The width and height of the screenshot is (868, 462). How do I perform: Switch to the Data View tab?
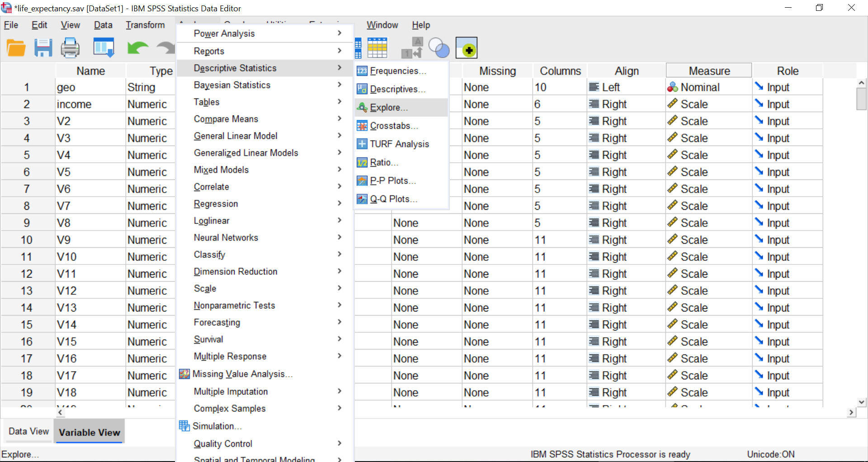pyautogui.click(x=28, y=431)
